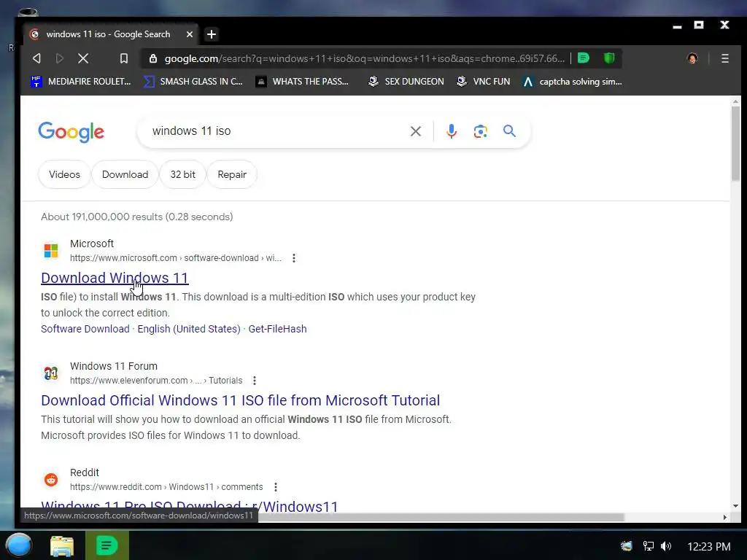
Task: Click the Microsoft favicon logo
Action: coord(51,250)
